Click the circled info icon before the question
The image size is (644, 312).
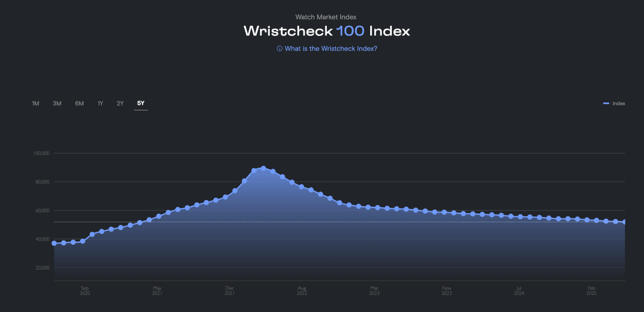279,49
